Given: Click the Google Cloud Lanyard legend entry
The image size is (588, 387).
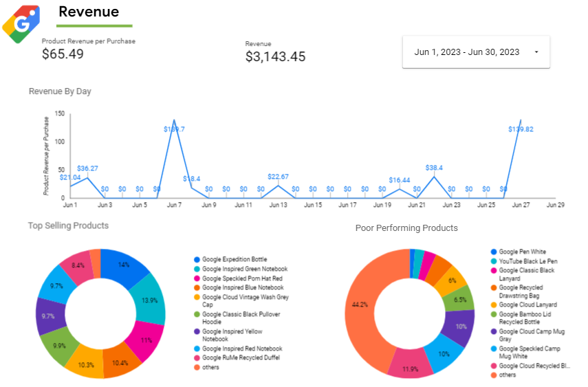Looking at the screenshot, I should coord(524,305).
